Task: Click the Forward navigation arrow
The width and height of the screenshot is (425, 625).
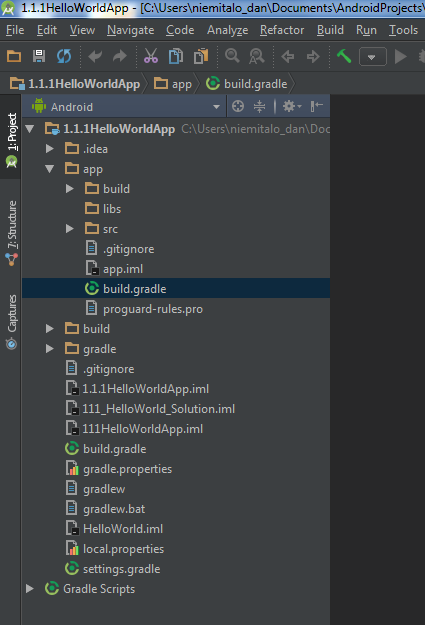Action: [313, 57]
